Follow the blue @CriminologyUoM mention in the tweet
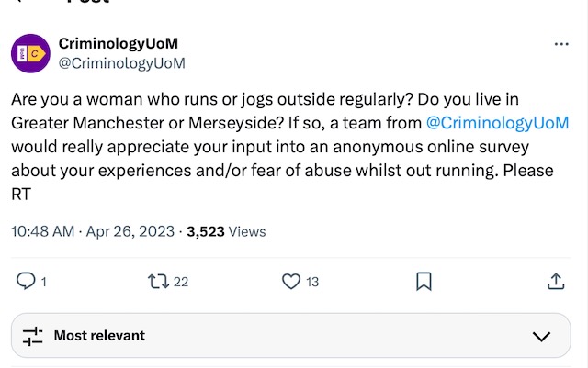The width and height of the screenshot is (588, 368). (x=498, y=122)
